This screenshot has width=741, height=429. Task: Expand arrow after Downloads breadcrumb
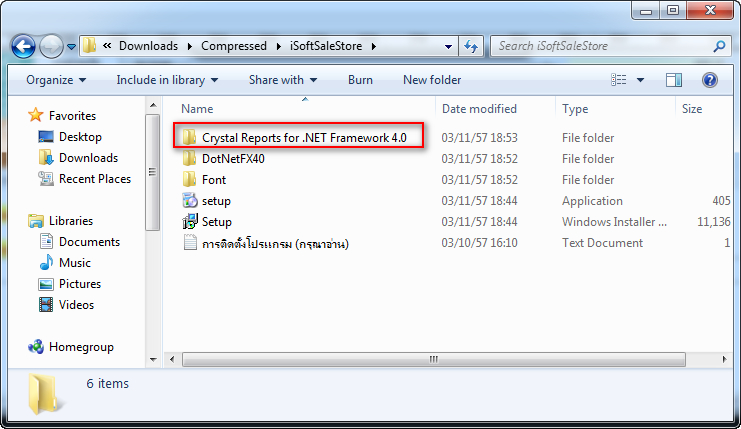coord(190,46)
